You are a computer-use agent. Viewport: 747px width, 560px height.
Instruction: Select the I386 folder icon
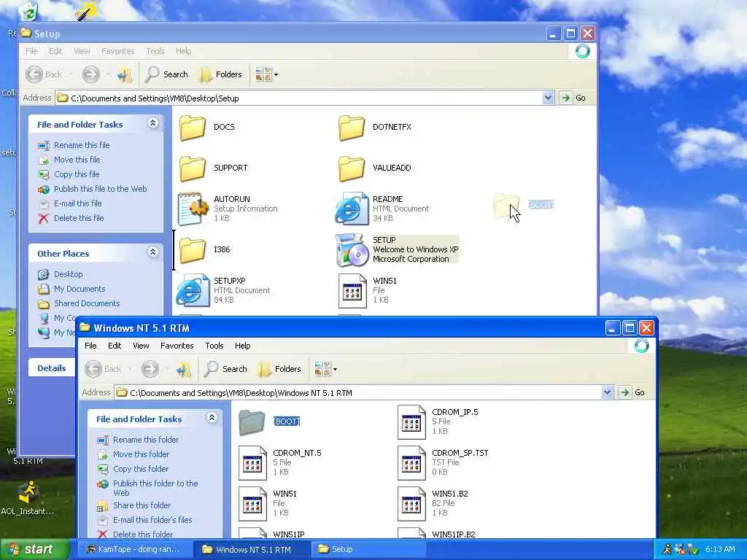tap(193, 249)
